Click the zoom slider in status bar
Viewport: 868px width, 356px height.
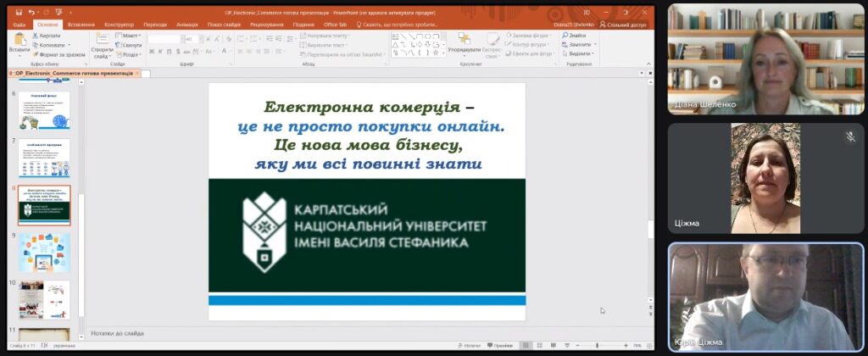pyautogui.click(x=598, y=346)
